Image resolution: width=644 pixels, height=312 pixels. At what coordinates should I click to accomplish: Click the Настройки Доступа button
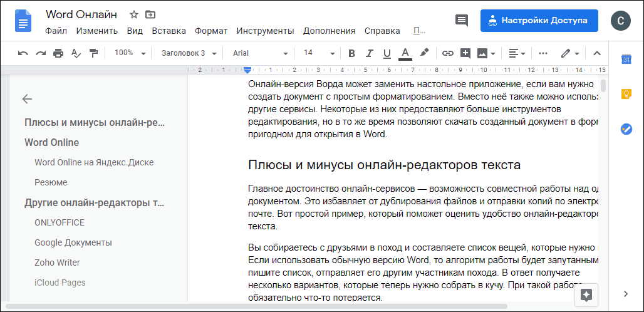[x=539, y=21]
